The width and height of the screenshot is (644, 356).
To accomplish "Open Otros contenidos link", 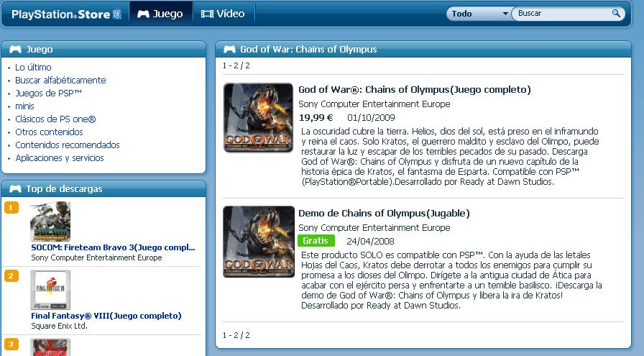I will [49, 132].
